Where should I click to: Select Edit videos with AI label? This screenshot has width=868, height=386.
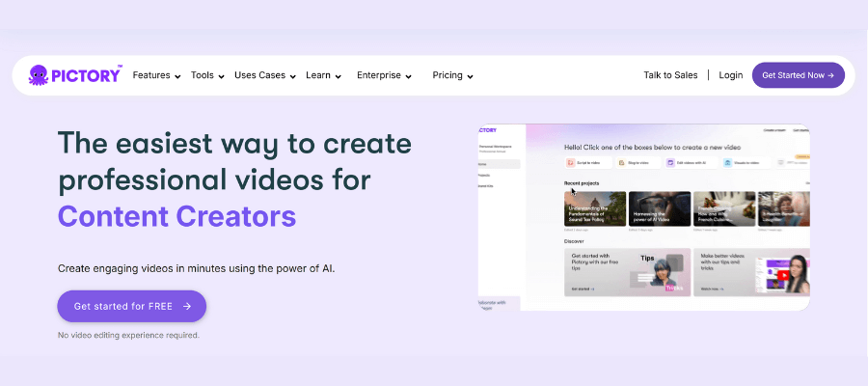coord(691,163)
